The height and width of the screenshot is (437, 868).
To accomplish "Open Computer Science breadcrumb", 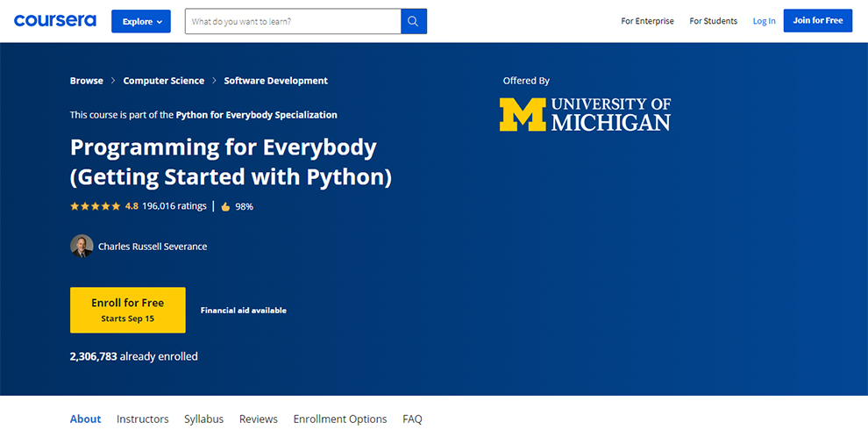I will click(163, 81).
